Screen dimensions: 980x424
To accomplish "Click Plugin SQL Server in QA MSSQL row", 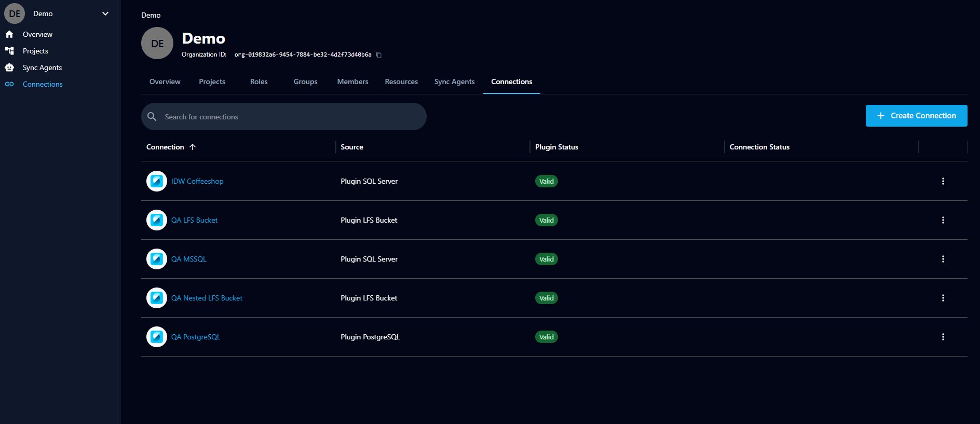I will pyautogui.click(x=369, y=259).
